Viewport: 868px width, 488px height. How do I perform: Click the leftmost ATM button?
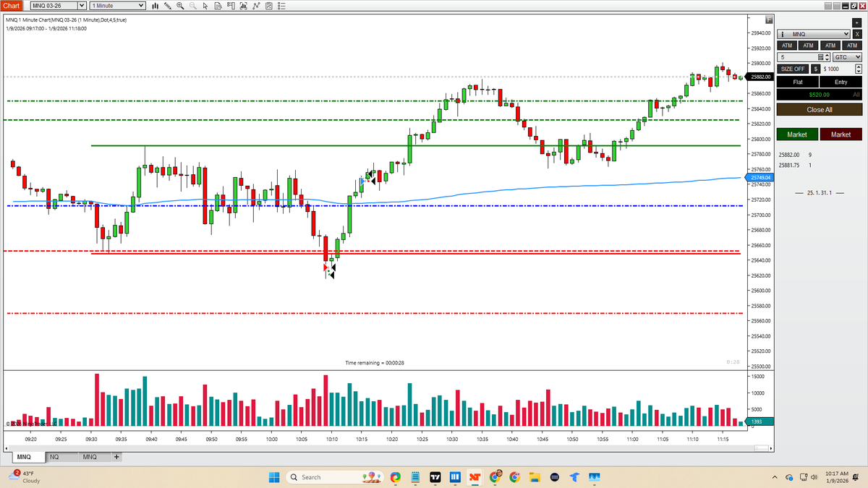click(787, 46)
